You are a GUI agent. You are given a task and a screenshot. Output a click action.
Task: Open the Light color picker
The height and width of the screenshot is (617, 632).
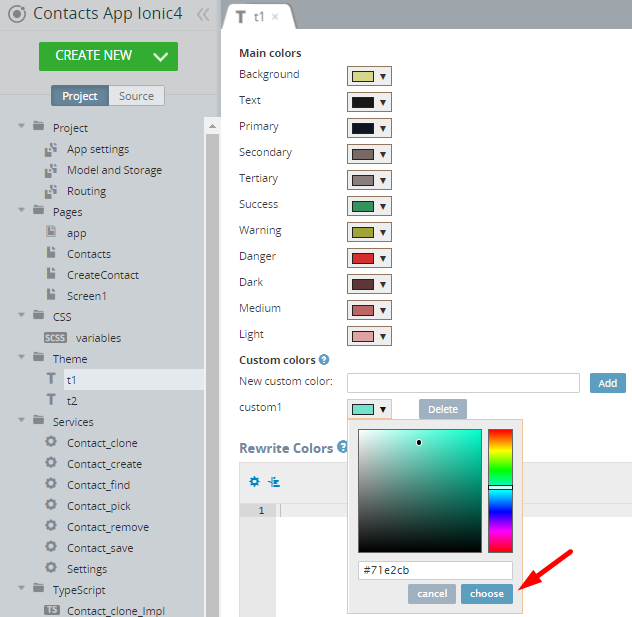point(369,336)
